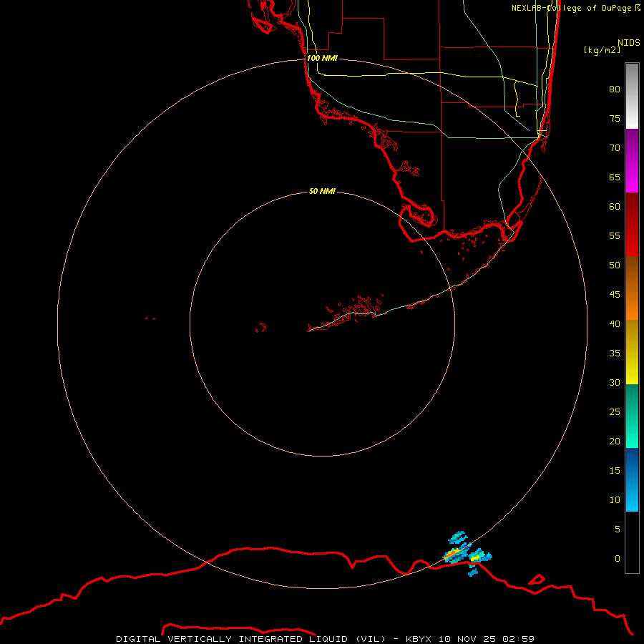Image resolution: width=644 pixels, height=644 pixels.
Task: Click the scale value 70
Action: point(615,148)
